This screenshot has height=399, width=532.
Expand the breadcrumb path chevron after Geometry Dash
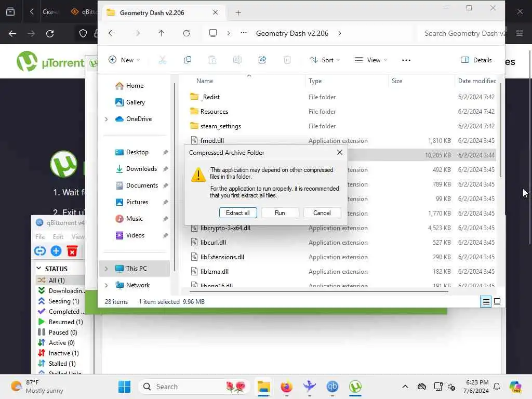[x=340, y=33]
